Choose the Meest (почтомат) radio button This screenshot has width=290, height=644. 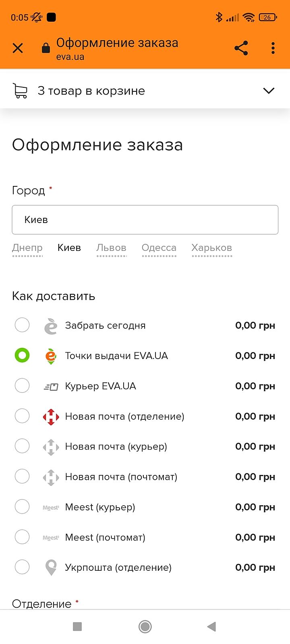[x=22, y=537]
